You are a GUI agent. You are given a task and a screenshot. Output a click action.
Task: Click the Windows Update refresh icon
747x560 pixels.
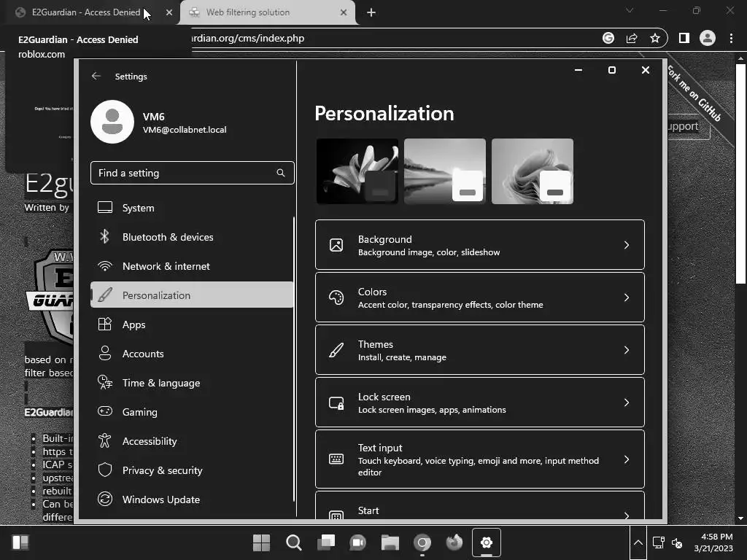pyautogui.click(x=105, y=499)
